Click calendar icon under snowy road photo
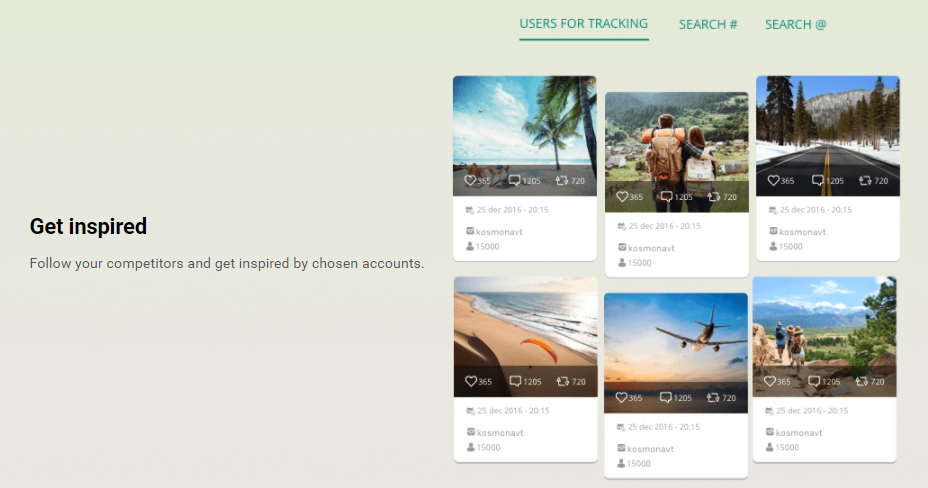 click(773, 210)
